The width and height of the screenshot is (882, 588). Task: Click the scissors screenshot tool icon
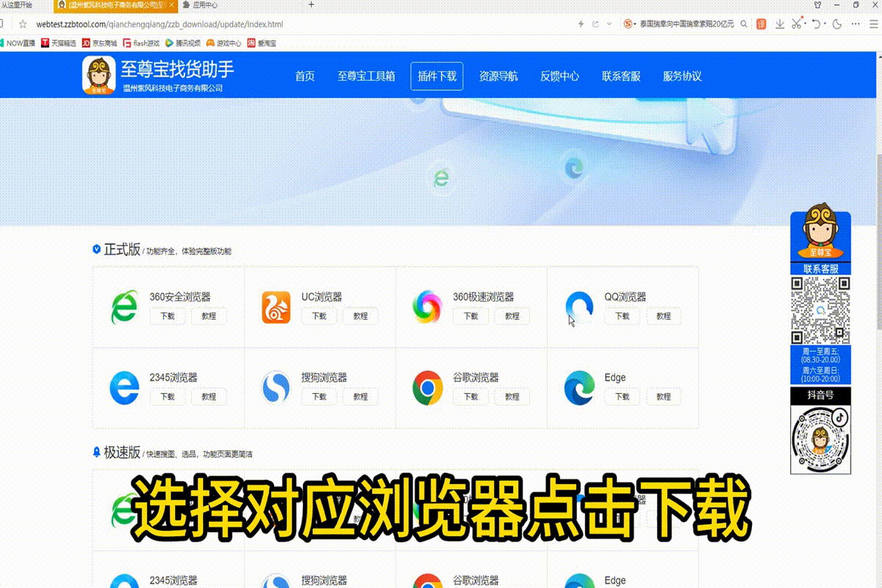[x=797, y=24]
